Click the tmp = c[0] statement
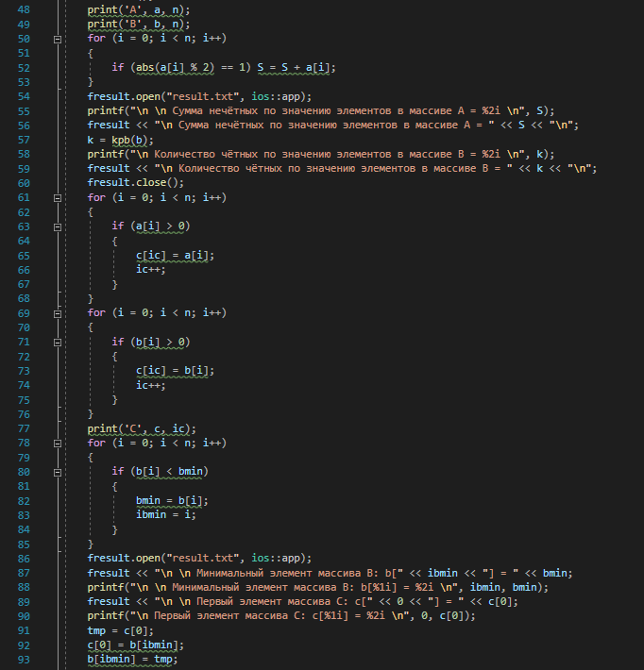Viewport: 644px width, 670px height. (120, 630)
